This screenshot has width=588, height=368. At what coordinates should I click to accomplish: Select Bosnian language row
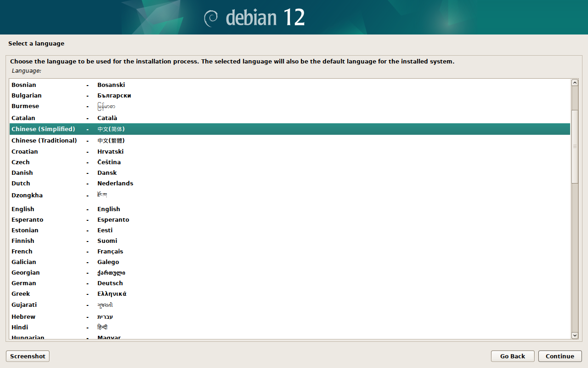(x=290, y=85)
